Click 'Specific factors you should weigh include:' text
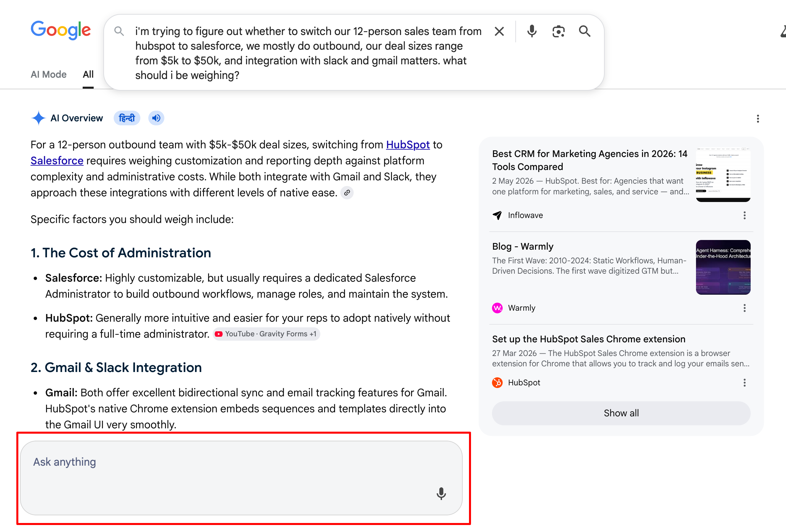Image resolution: width=786 pixels, height=532 pixels. [x=132, y=219]
